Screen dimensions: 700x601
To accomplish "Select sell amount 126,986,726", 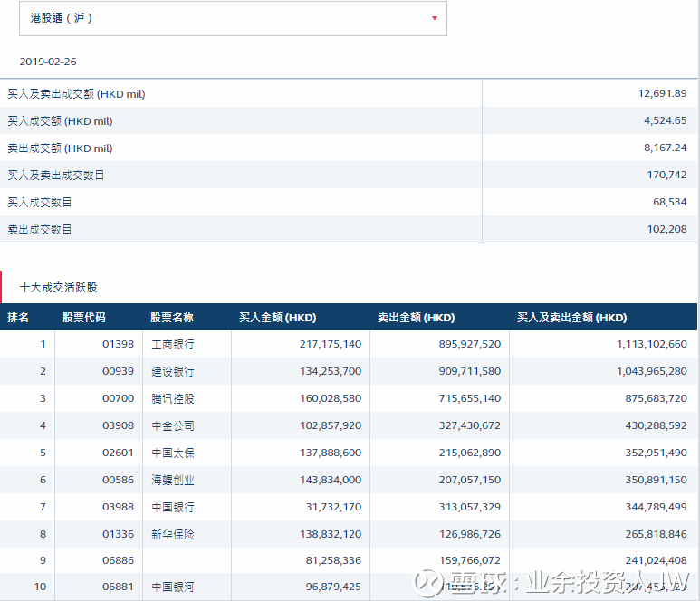I will pos(470,535).
